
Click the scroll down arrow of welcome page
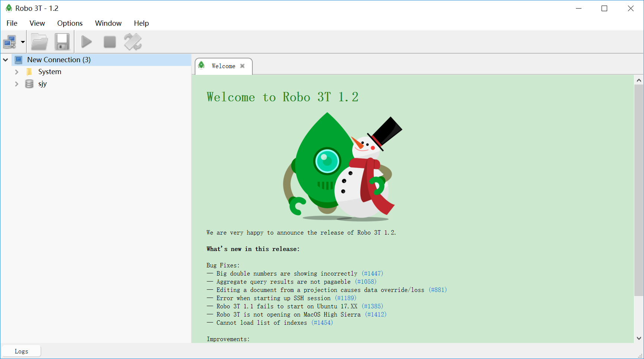pyautogui.click(x=639, y=338)
